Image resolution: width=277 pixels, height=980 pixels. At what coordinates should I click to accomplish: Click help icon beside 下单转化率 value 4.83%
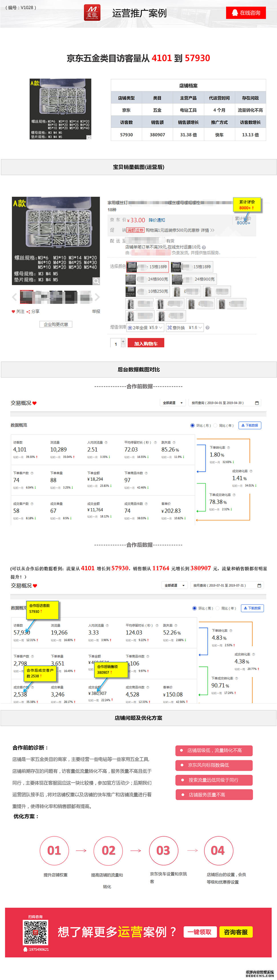[x=231, y=631]
